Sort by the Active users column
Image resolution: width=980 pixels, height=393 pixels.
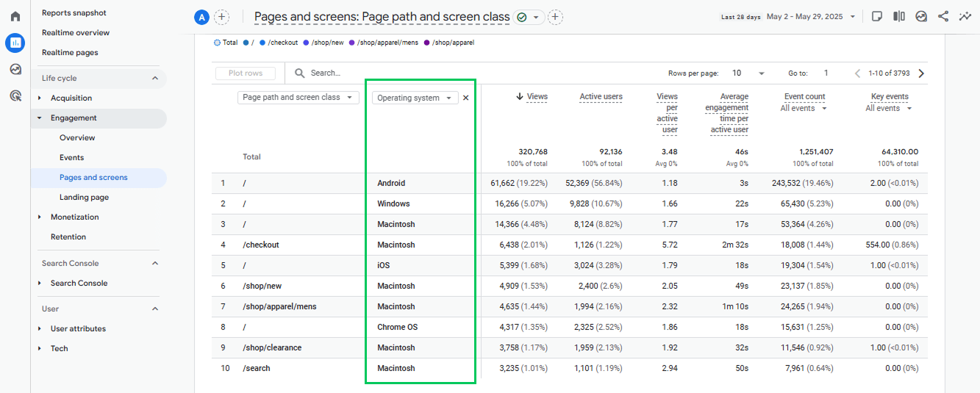pos(601,96)
